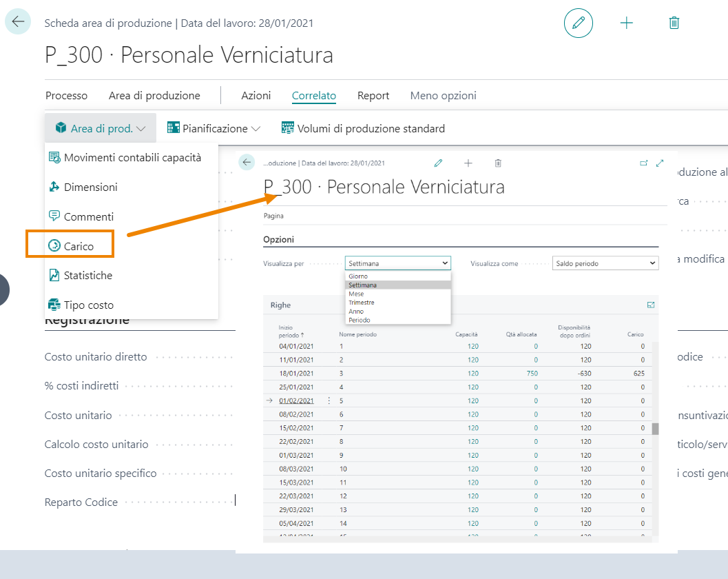This screenshot has width=728, height=579.
Task: Click the vertical scrollbar in Righe table
Action: [x=655, y=429]
